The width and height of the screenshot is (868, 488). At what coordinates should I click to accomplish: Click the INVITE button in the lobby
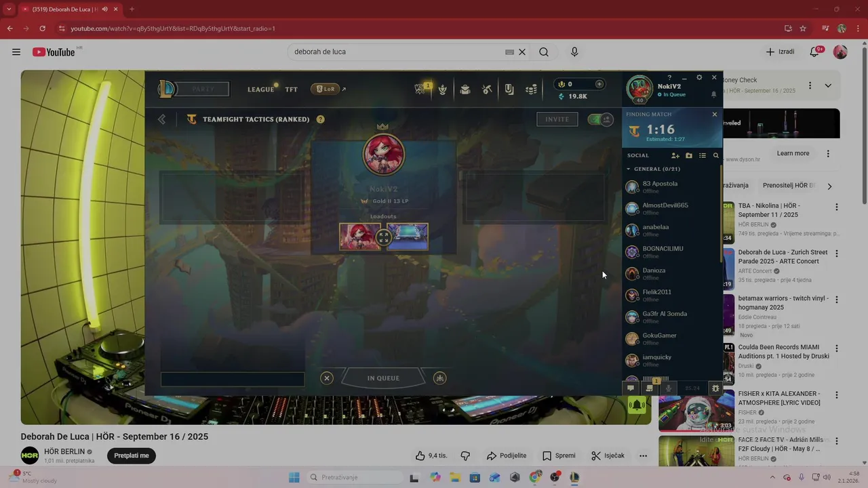[x=557, y=119]
